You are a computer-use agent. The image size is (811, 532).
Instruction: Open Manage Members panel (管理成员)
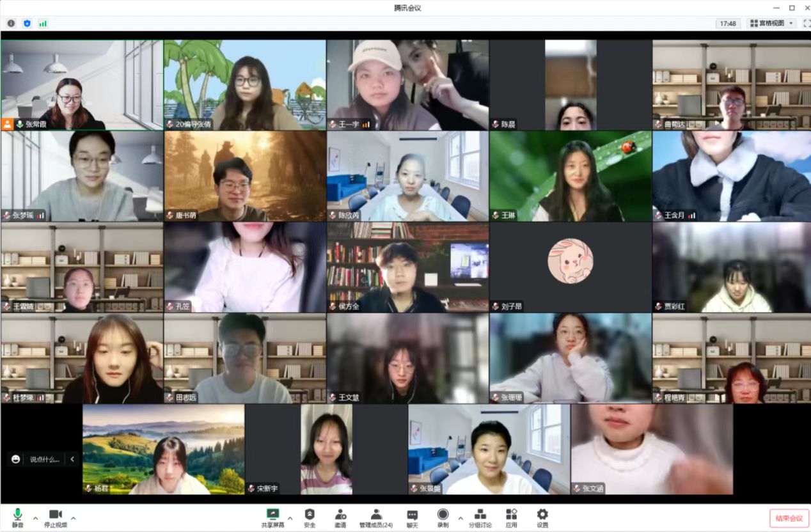[x=375, y=517]
